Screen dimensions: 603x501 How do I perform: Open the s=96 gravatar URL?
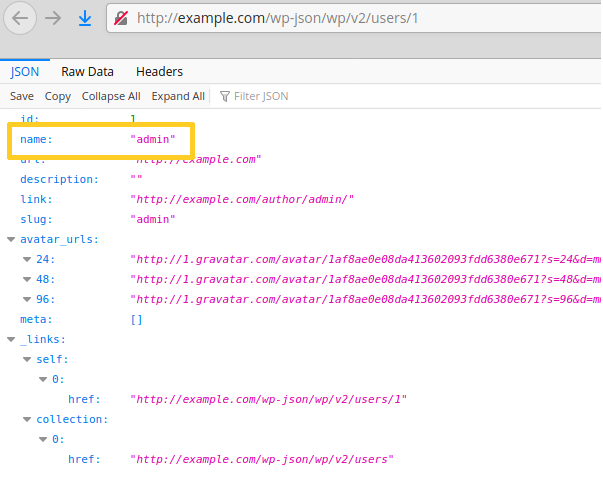(x=365, y=300)
